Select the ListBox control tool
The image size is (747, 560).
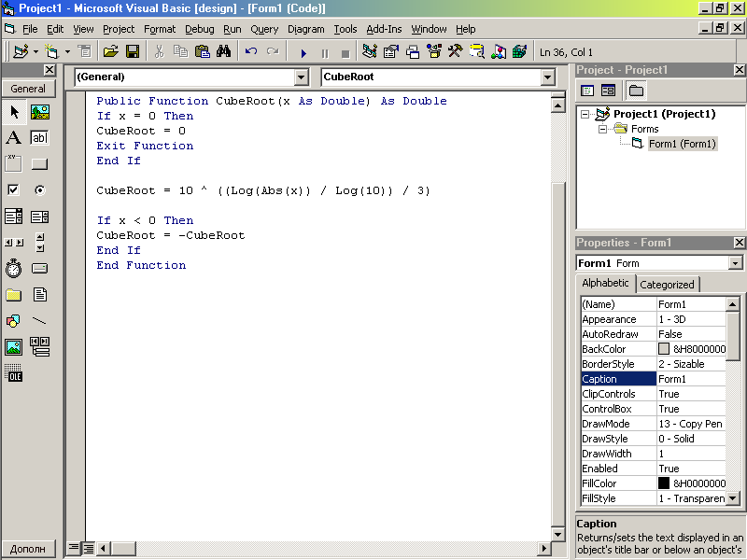coord(39,217)
